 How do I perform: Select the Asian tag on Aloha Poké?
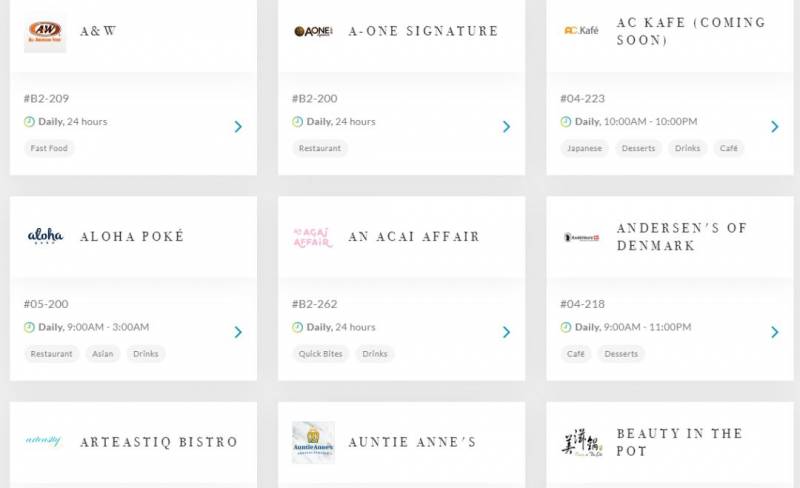click(102, 354)
